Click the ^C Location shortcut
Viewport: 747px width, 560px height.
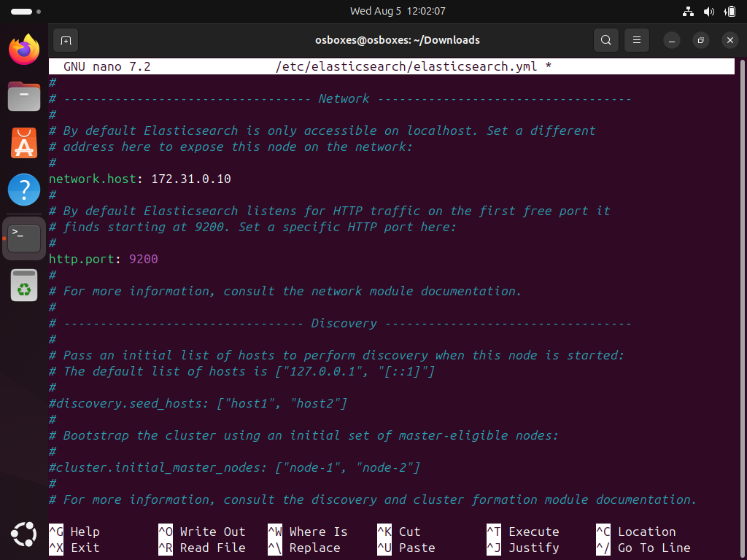(x=636, y=532)
